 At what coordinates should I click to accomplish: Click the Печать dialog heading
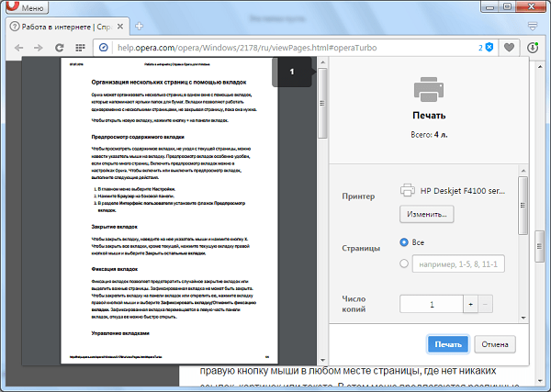(429, 116)
